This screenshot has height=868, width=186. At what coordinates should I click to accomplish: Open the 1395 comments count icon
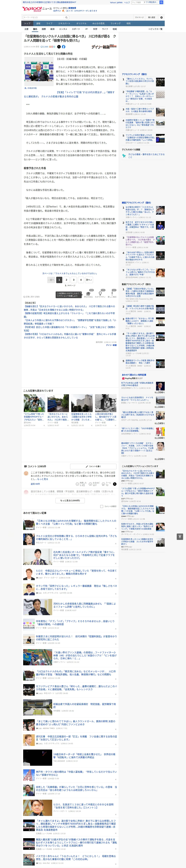(45, 47)
